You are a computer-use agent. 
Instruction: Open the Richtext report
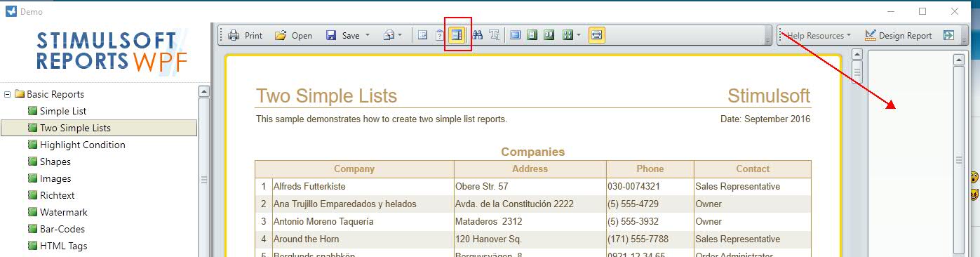click(x=58, y=195)
